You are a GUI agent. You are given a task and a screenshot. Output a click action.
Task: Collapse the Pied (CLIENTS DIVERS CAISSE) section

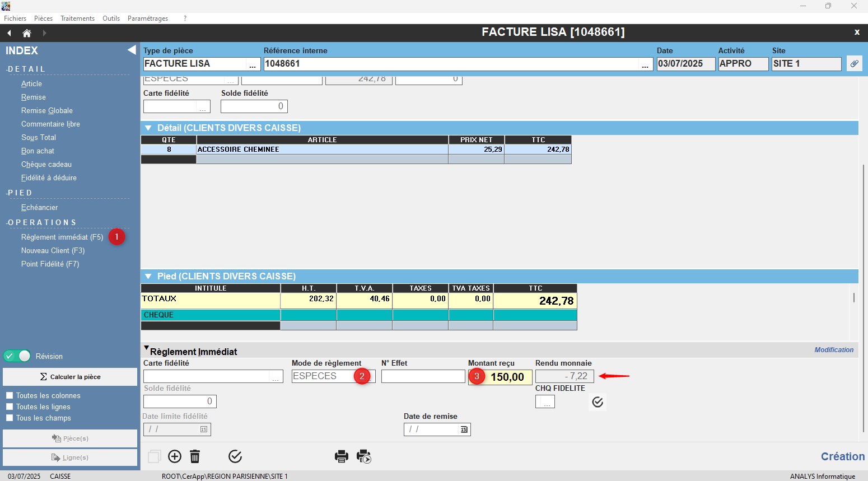coord(148,277)
